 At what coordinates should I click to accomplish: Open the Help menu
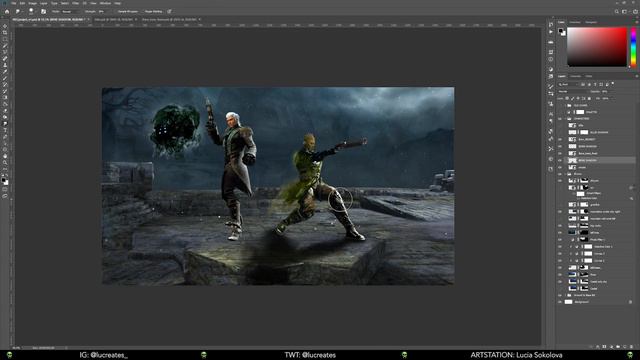point(118,3)
